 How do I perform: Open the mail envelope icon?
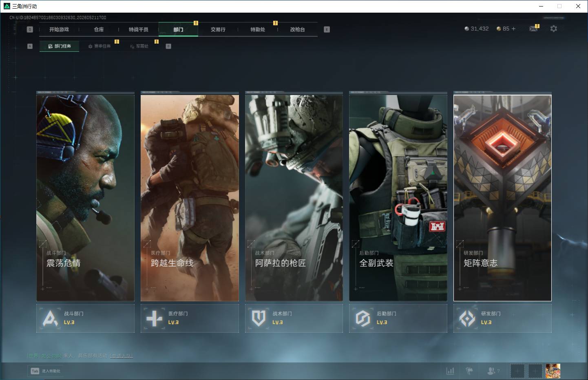533,29
